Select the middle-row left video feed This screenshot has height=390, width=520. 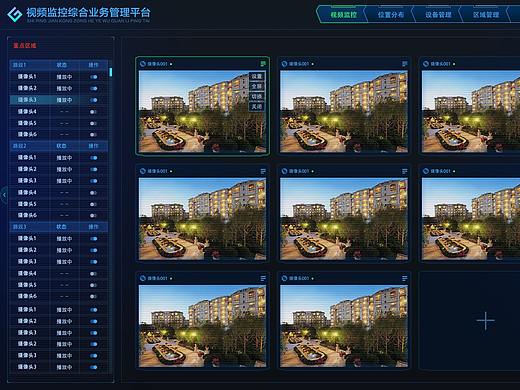(x=202, y=219)
